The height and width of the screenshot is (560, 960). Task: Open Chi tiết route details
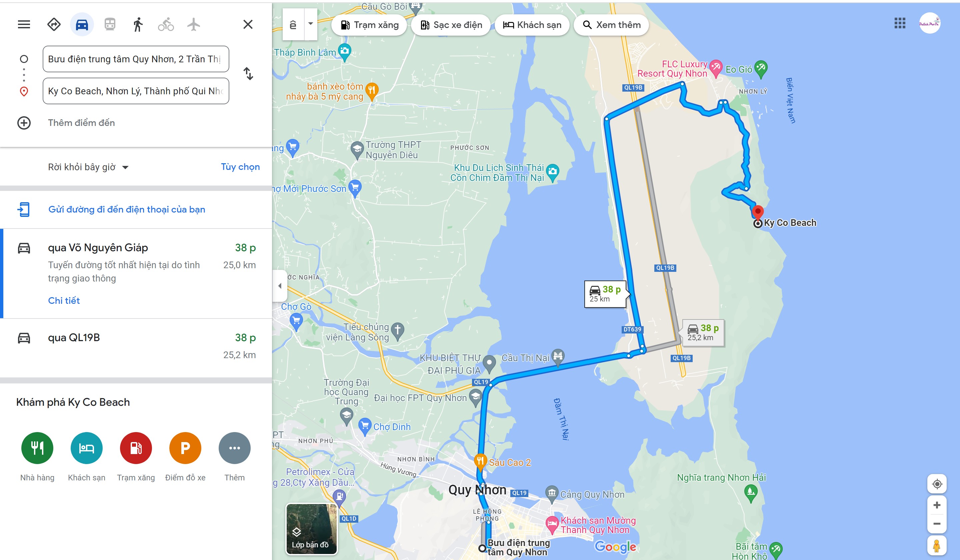(x=64, y=300)
